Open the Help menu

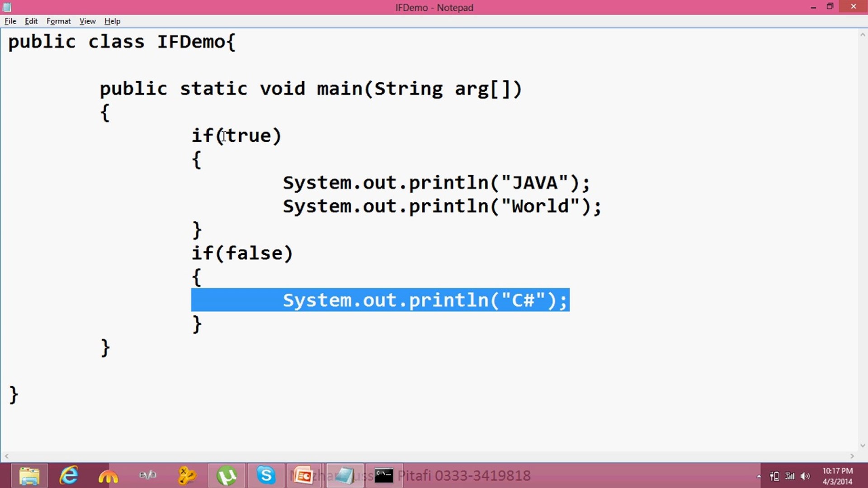pyautogui.click(x=112, y=21)
